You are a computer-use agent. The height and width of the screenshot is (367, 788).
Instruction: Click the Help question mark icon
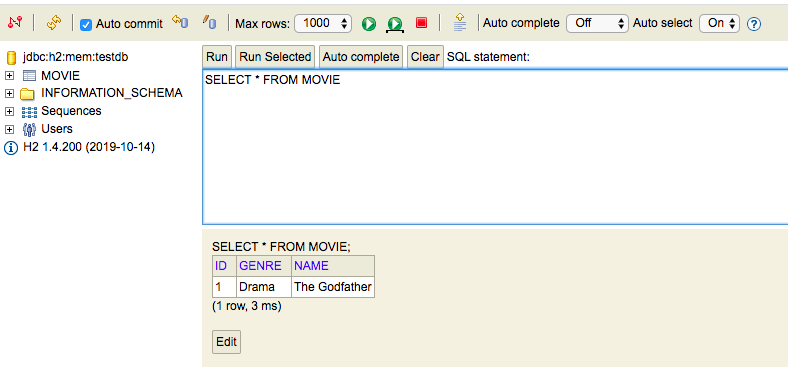pyautogui.click(x=753, y=24)
